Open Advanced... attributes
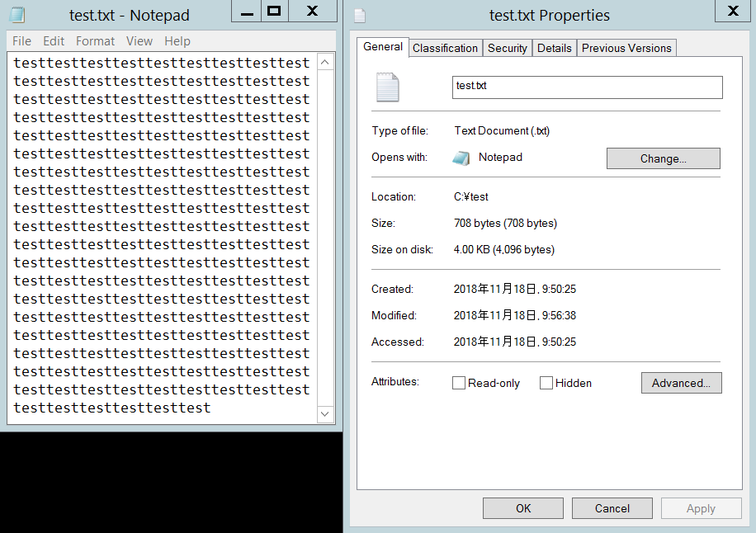Viewport: 756px width, 533px height. pyautogui.click(x=681, y=383)
